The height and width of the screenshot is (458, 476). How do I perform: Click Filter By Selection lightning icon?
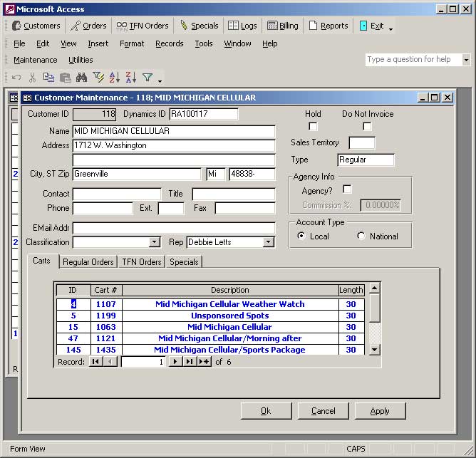tap(98, 78)
